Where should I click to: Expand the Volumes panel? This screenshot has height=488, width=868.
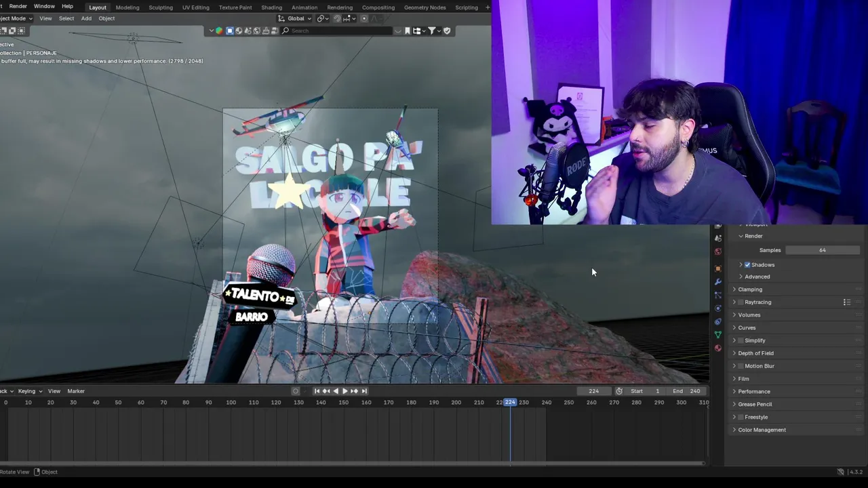[x=749, y=315]
